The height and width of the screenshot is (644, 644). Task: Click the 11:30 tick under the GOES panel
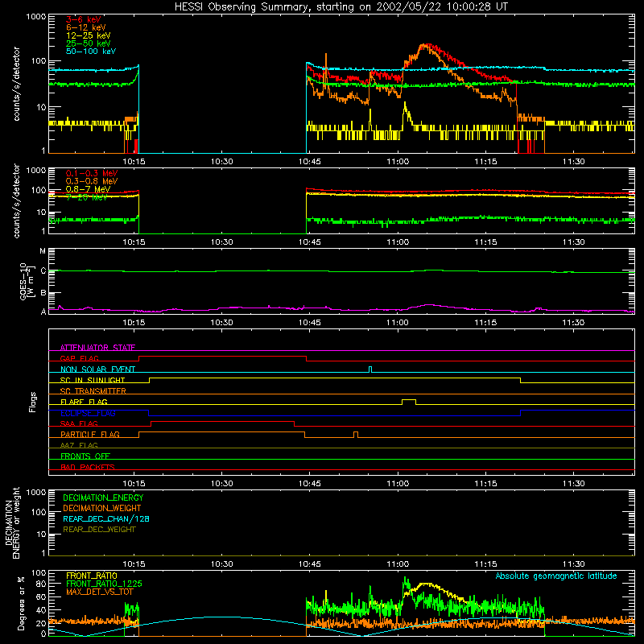point(573,322)
